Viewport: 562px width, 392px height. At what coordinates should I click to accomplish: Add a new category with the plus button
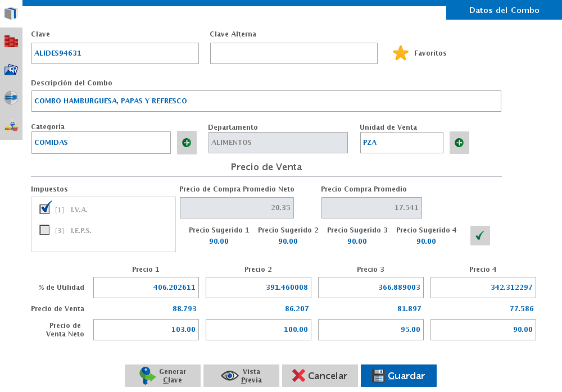(187, 143)
